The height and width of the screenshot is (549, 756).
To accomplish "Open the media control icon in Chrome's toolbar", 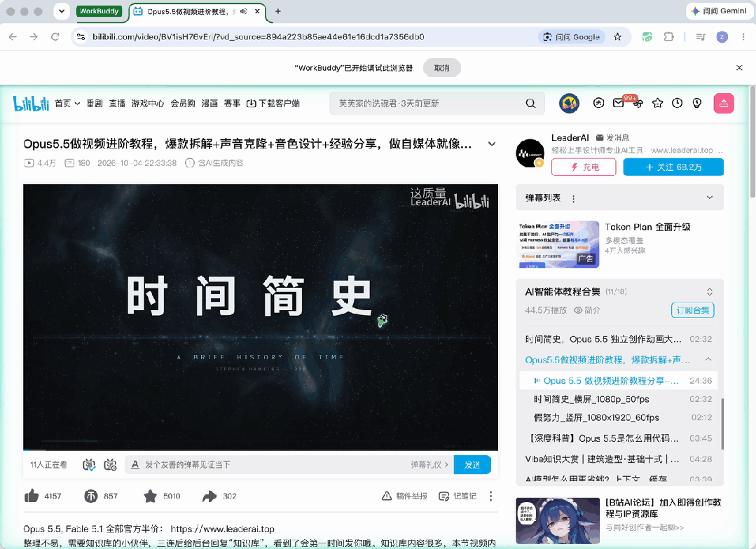I will click(x=701, y=36).
